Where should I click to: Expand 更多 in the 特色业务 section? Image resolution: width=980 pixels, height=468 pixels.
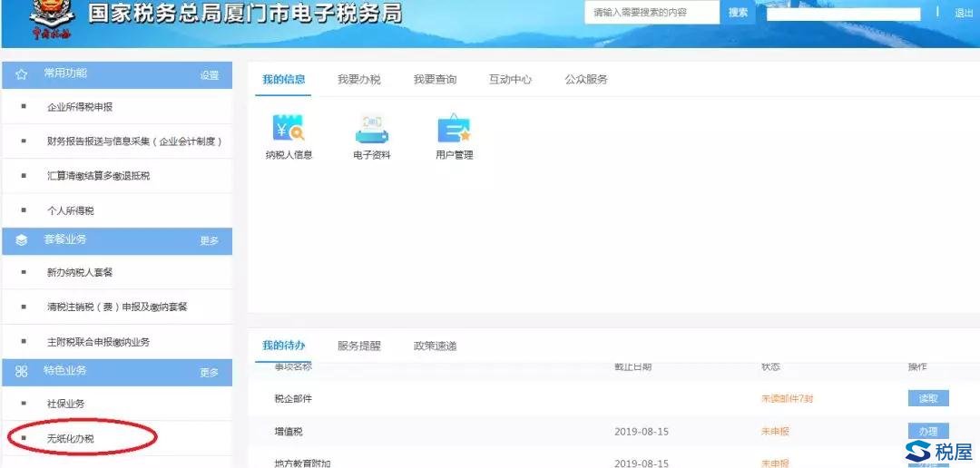210,373
